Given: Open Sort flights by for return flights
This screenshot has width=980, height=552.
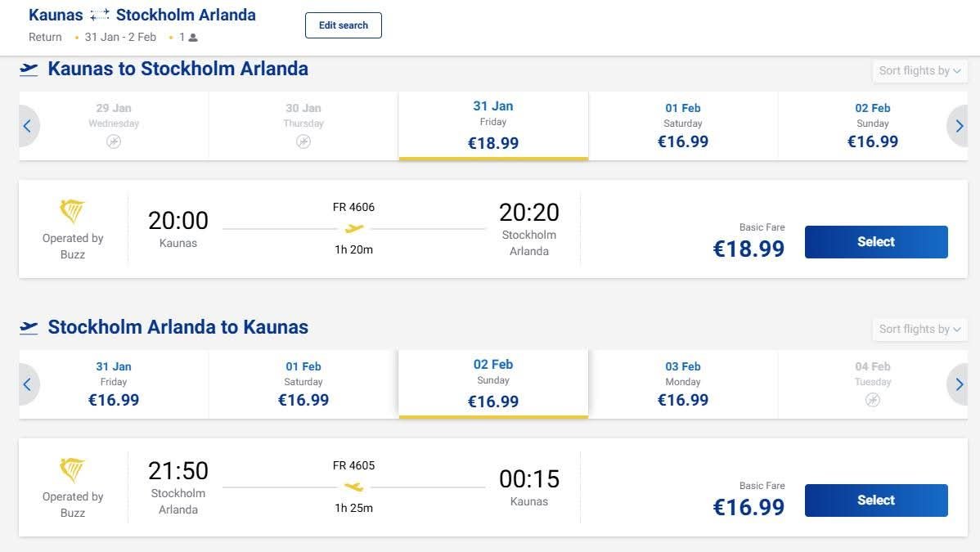Looking at the screenshot, I should pos(919,329).
